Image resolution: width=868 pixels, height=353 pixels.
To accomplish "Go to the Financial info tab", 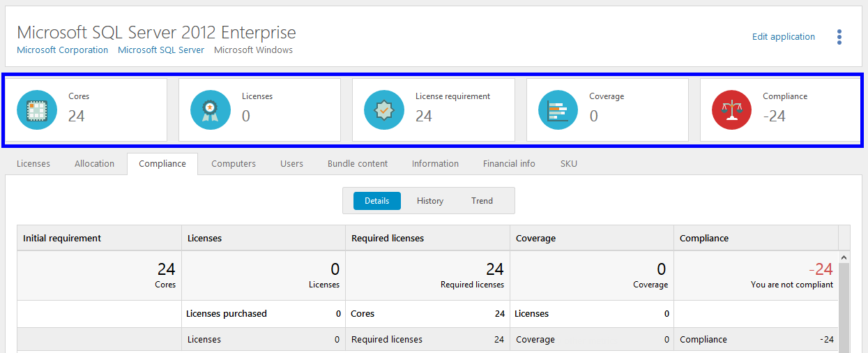I will 509,164.
